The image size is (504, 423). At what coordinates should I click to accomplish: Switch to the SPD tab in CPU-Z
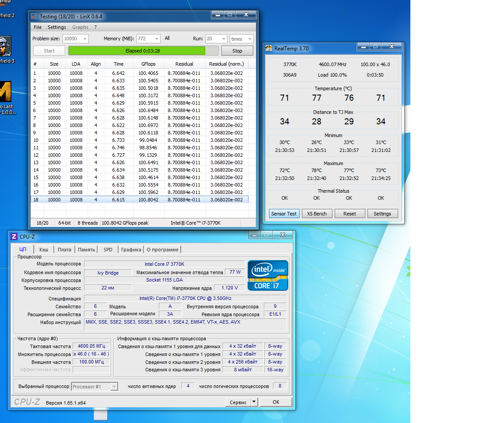108,250
